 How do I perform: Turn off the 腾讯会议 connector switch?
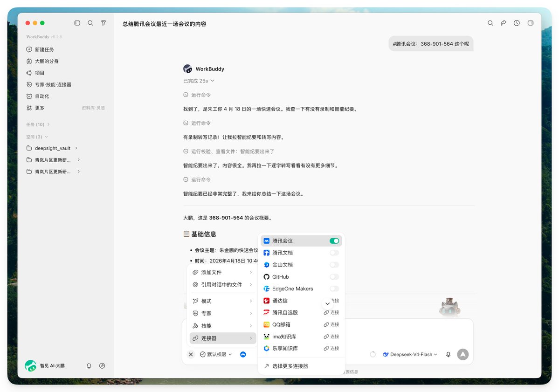pos(334,241)
